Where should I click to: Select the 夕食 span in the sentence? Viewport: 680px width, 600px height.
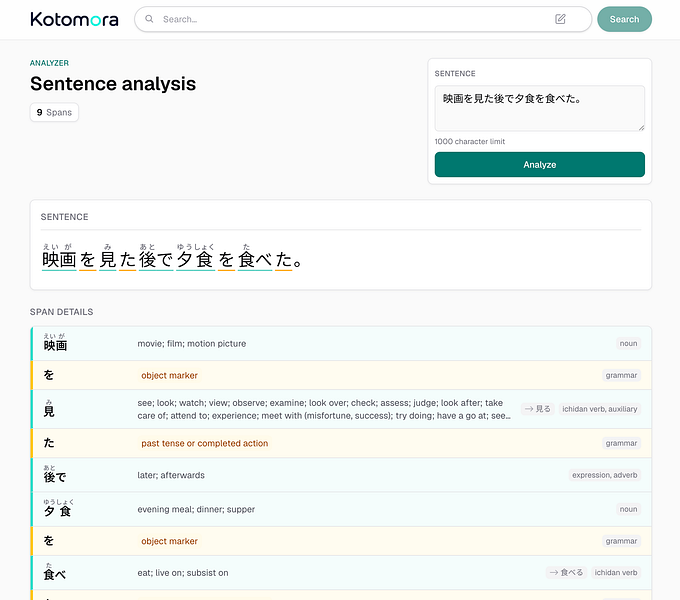click(x=196, y=259)
